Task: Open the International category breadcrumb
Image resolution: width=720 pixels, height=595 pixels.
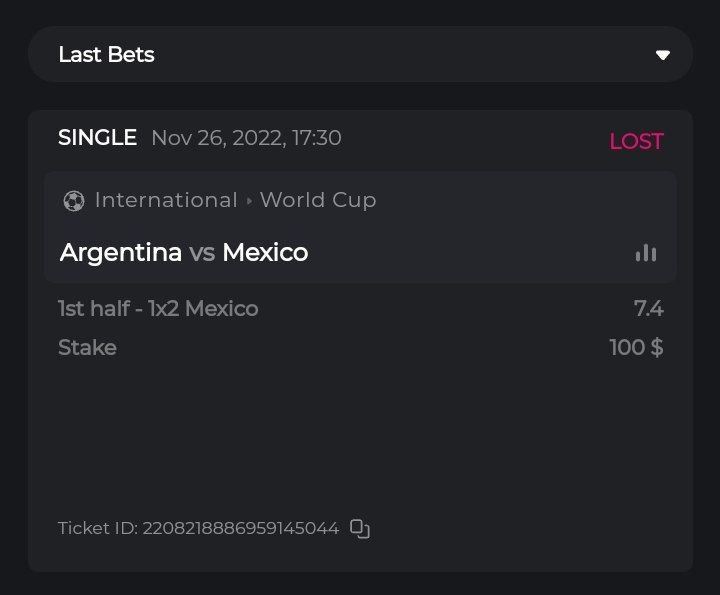Action: point(166,200)
